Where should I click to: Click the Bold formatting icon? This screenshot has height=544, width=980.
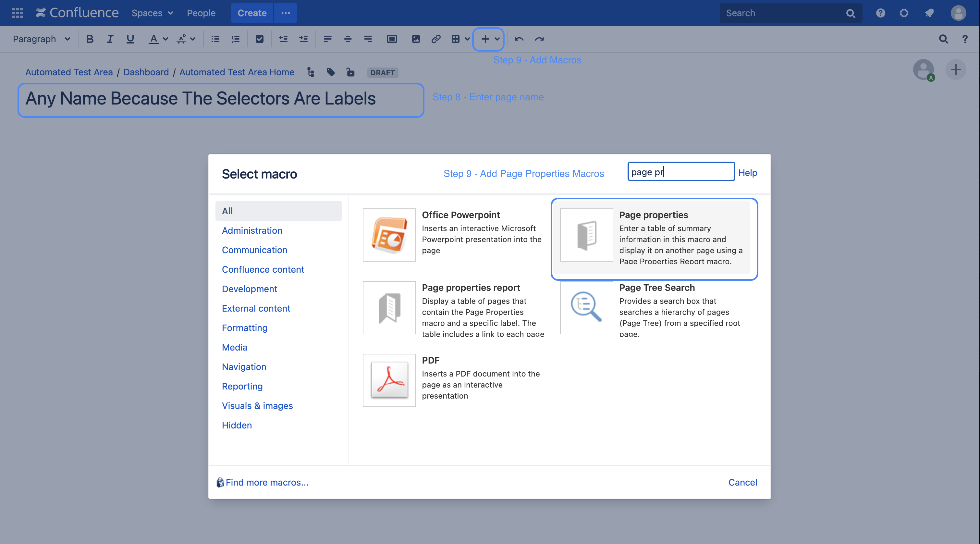pyautogui.click(x=90, y=39)
